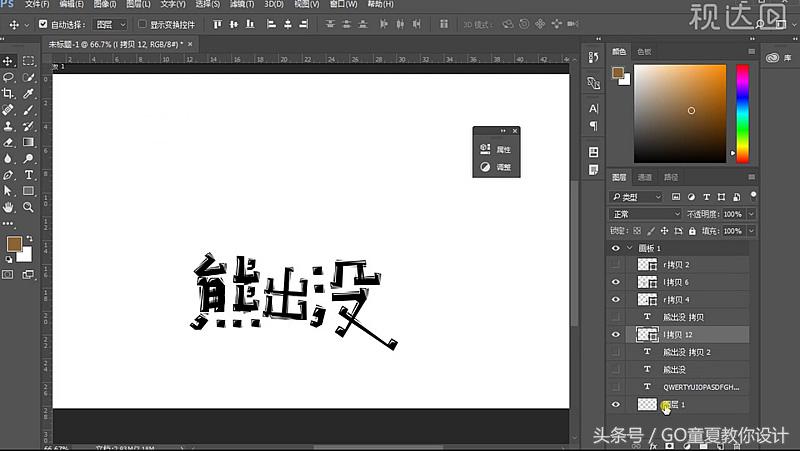
Task: Open the 图层(L) menu
Action: tap(138, 4)
